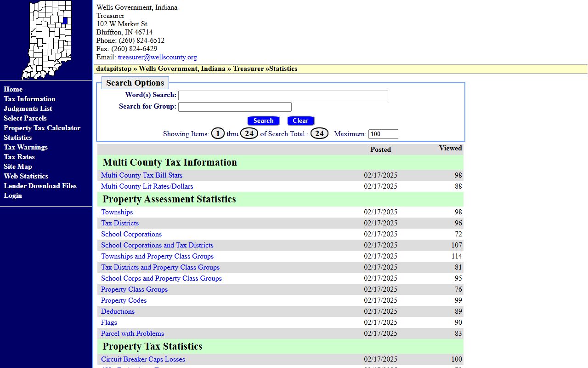Open Tax Rates in sidebar
588x368 pixels.
click(19, 157)
